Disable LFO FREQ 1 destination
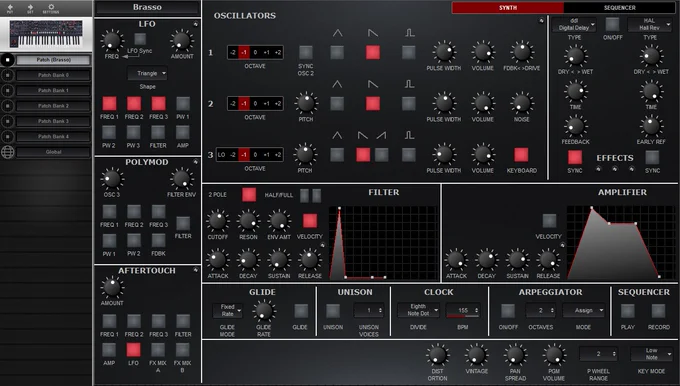The image size is (680, 386). pyautogui.click(x=109, y=104)
